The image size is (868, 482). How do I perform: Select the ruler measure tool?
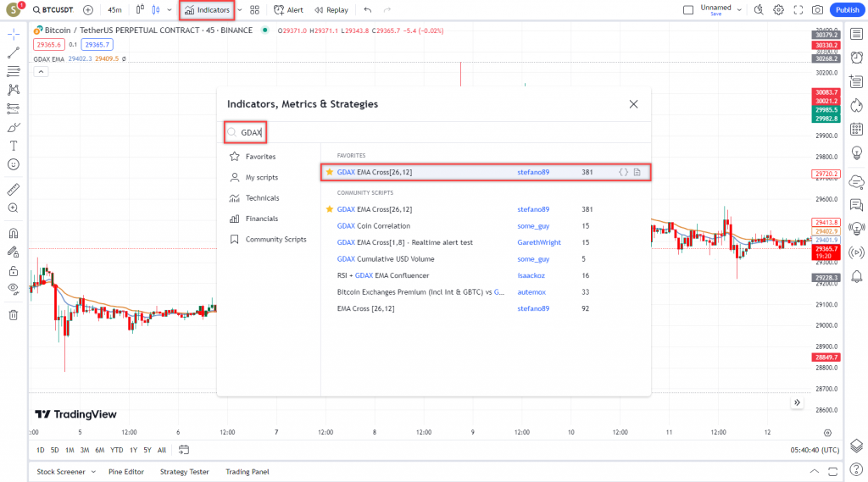14,189
